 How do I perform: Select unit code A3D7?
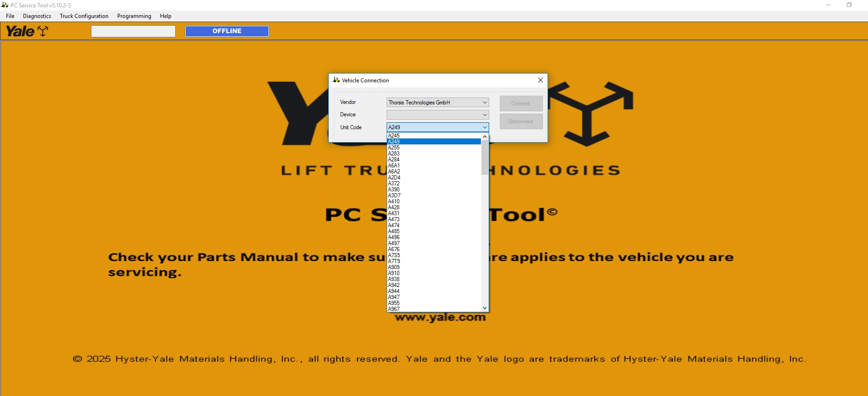click(434, 195)
